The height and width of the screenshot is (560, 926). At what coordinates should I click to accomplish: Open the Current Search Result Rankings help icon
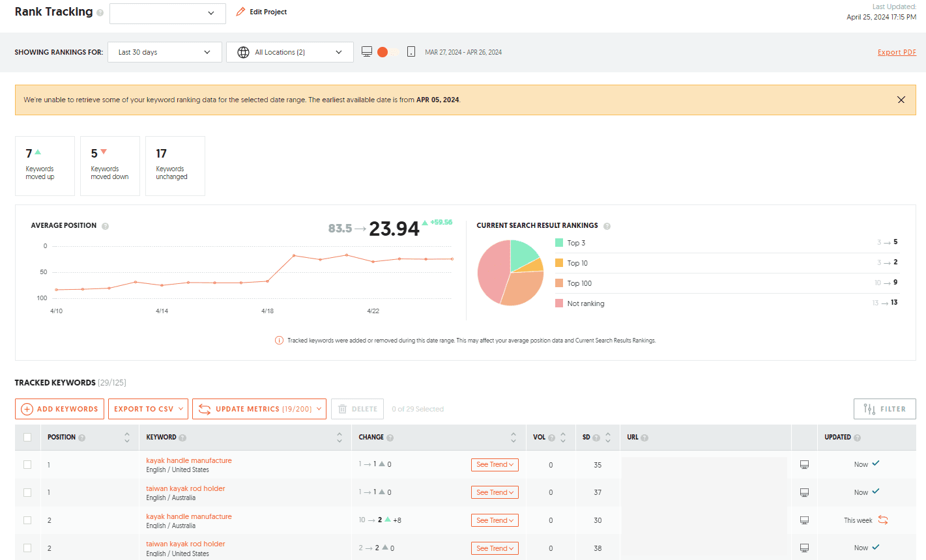coord(607,226)
